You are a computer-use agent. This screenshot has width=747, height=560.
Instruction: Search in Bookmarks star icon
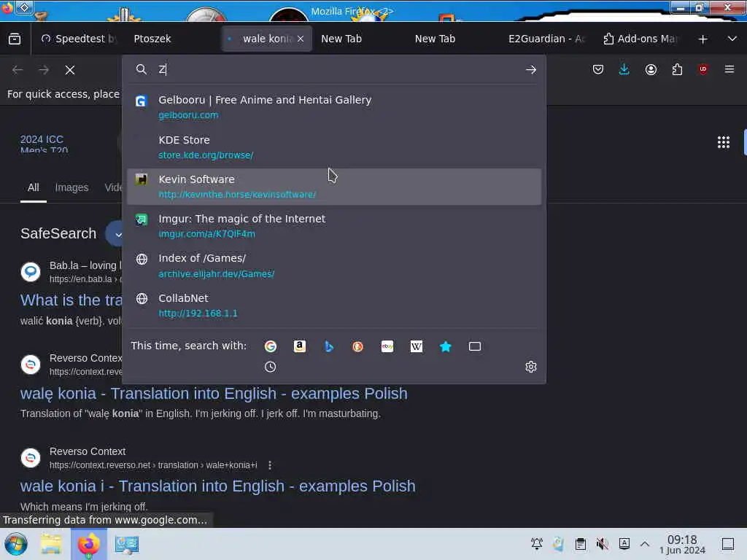click(x=446, y=346)
